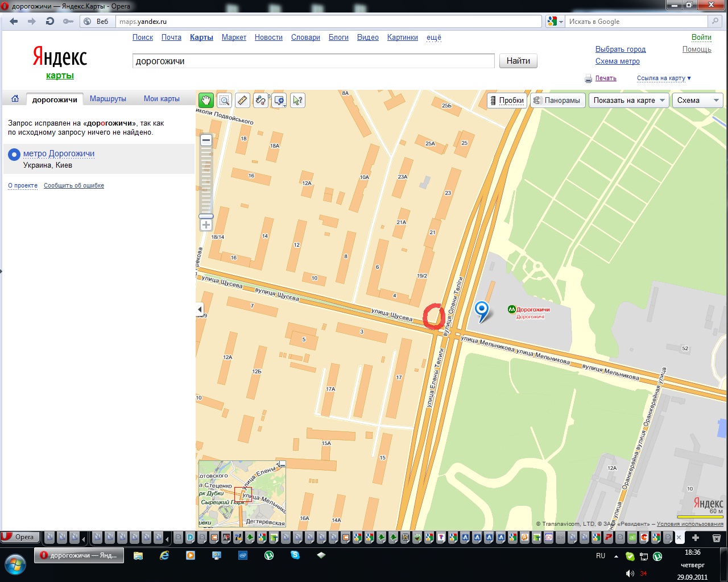728x582 pixels.
Task: Click the route-building tool icon
Action: pyautogui.click(x=260, y=101)
